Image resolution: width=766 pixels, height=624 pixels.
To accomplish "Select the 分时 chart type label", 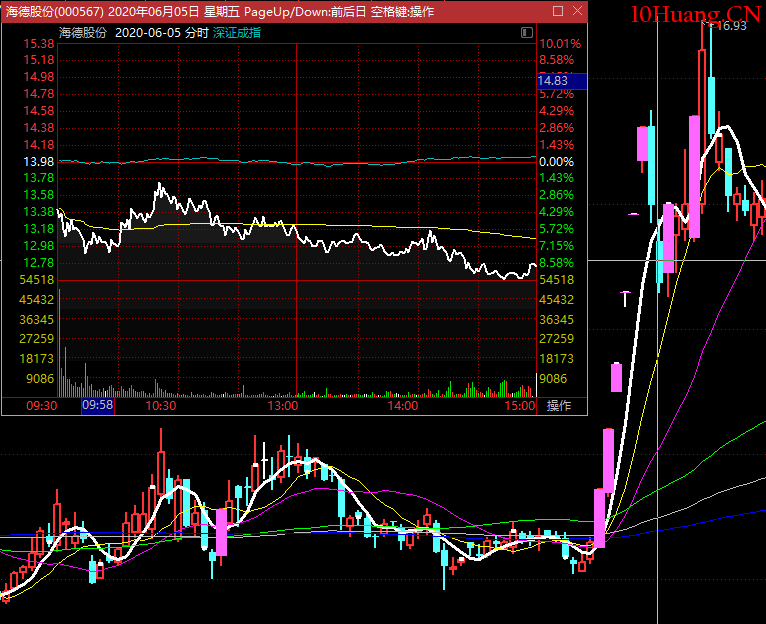I will [x=195, y=32].
